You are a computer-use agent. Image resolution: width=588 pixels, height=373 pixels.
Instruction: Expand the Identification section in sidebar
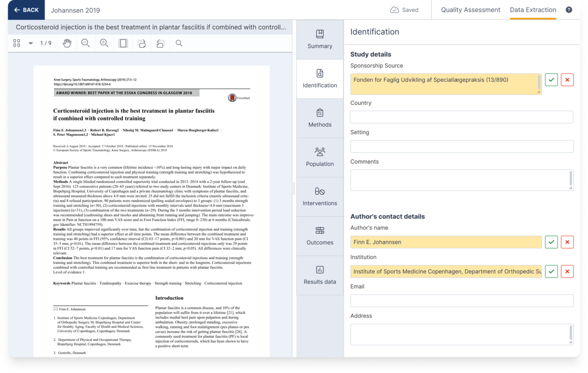click(x=320, y=79)
